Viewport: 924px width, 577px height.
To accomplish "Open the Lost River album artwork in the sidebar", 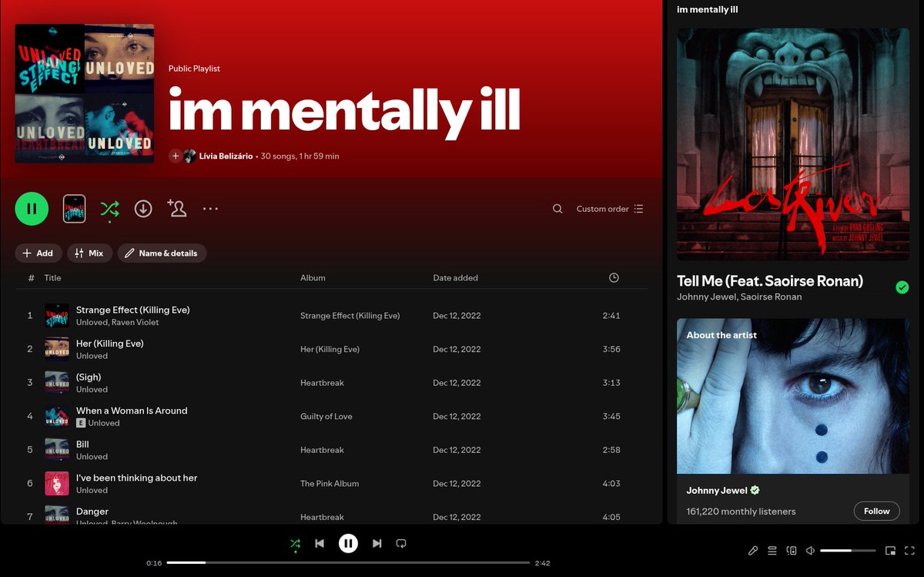I will [x=793, y=144].
